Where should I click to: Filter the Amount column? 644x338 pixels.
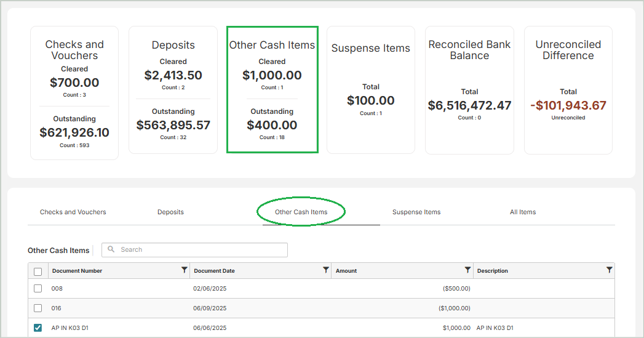[467, 270]
